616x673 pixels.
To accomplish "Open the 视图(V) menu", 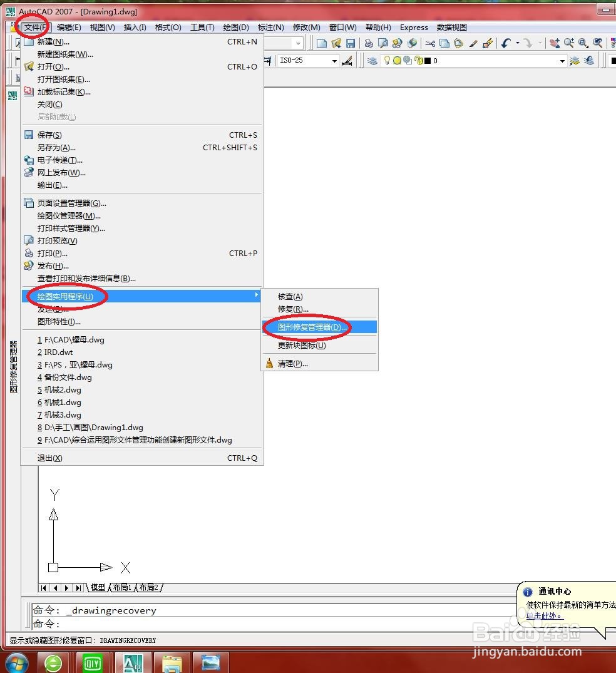I will [x=102, y=28].
